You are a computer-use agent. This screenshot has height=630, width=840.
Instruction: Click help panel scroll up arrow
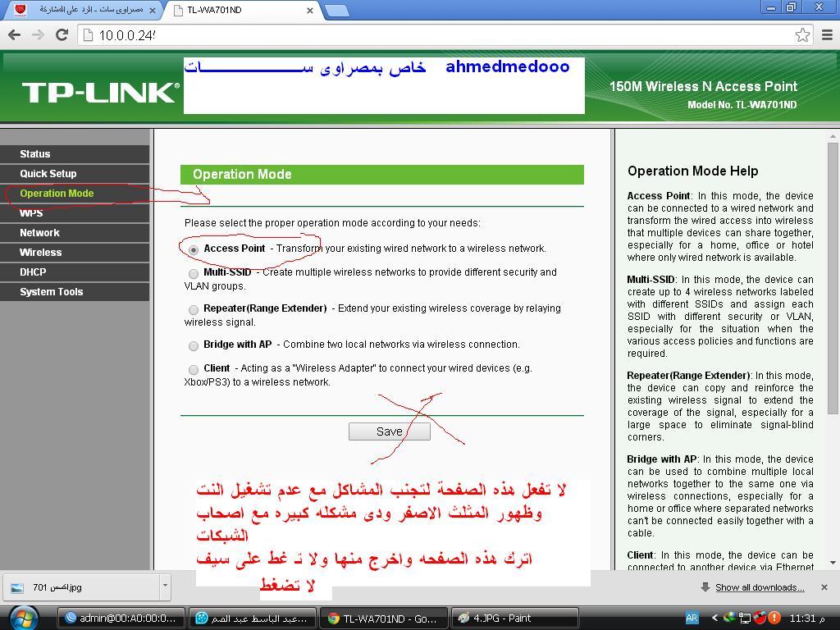[x=833, y=137]
